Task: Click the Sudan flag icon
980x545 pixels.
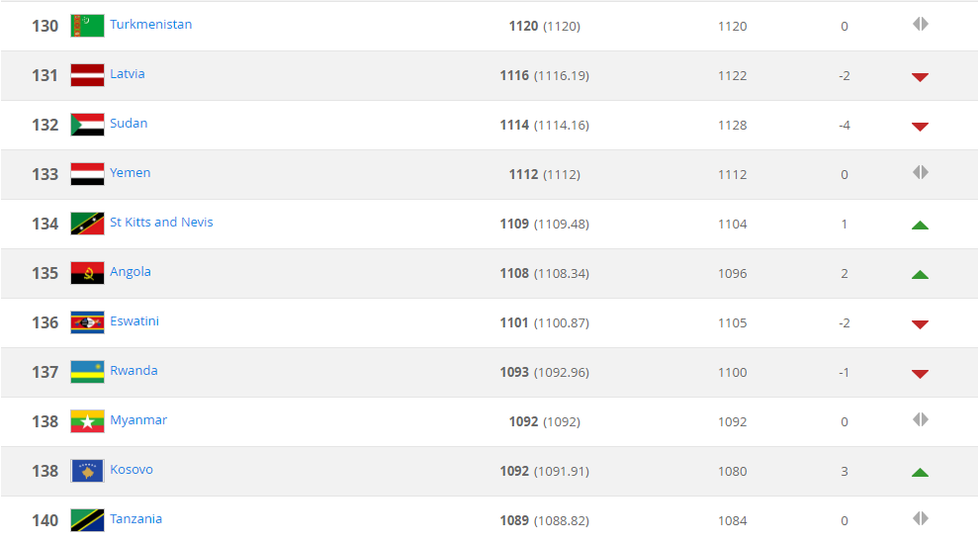Action: 87,125
